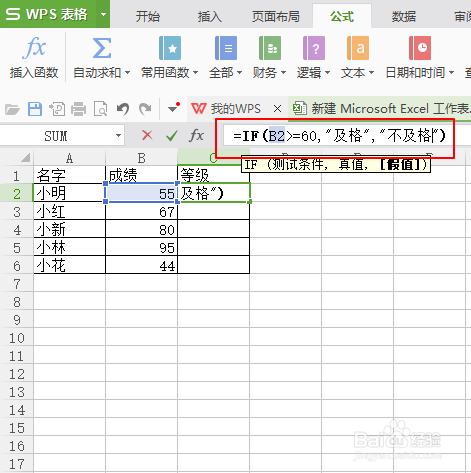Select row 10 header
The width and height of the screenshot is (471, 473).
(17, 338)
